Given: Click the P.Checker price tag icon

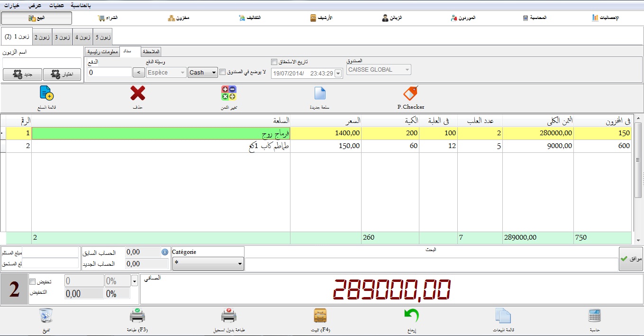Looking at the screenshot, I should (x=410, y=93).
